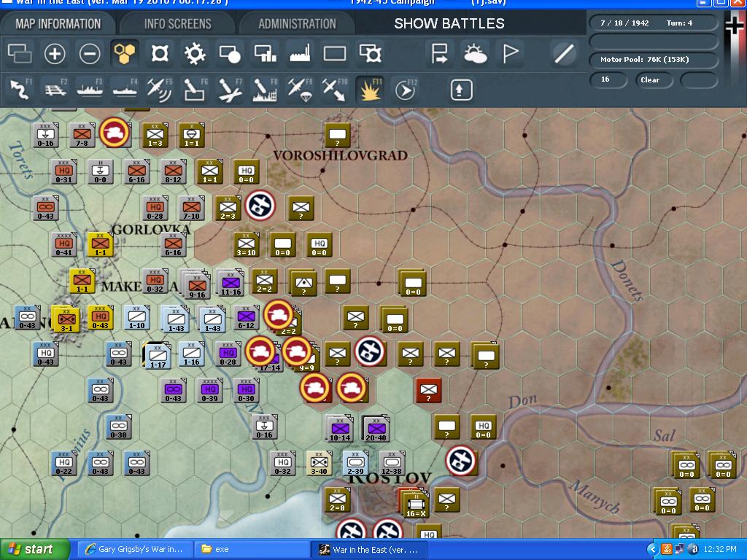Select the highlighted 1-17 unit counter

point(158,355)
